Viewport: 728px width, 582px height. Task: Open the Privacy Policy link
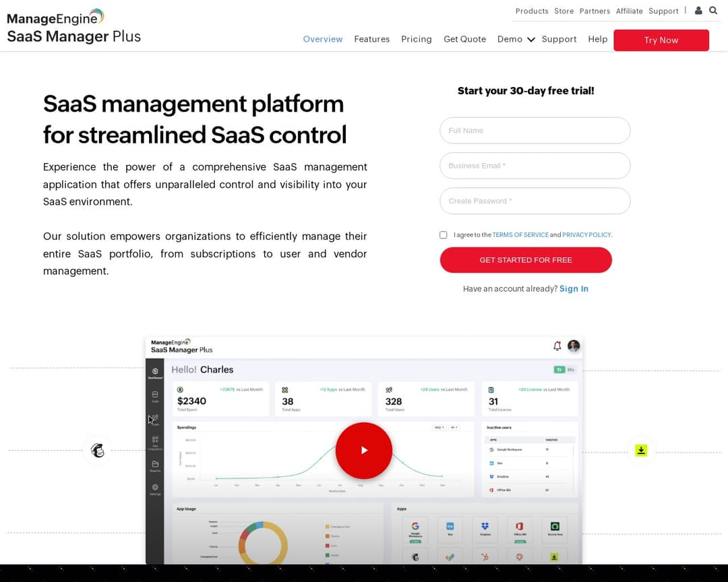click(586, 235)
